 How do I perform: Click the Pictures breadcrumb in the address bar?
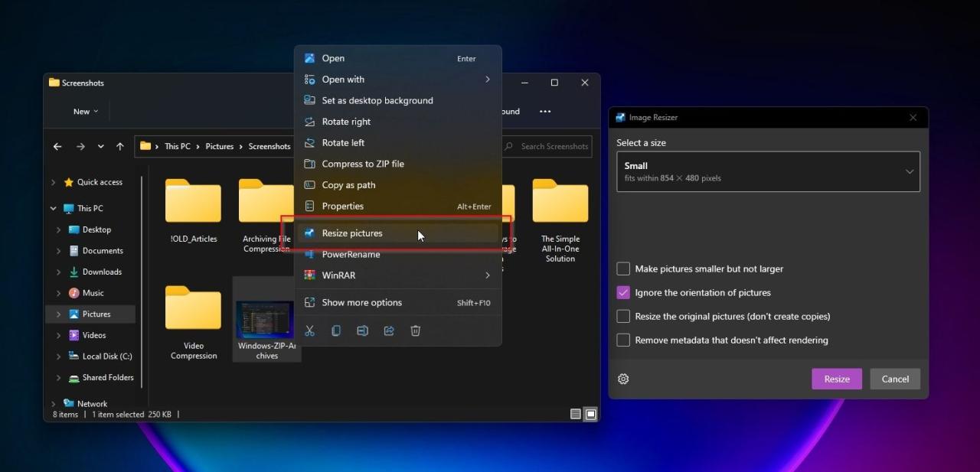tap(220, 146)
